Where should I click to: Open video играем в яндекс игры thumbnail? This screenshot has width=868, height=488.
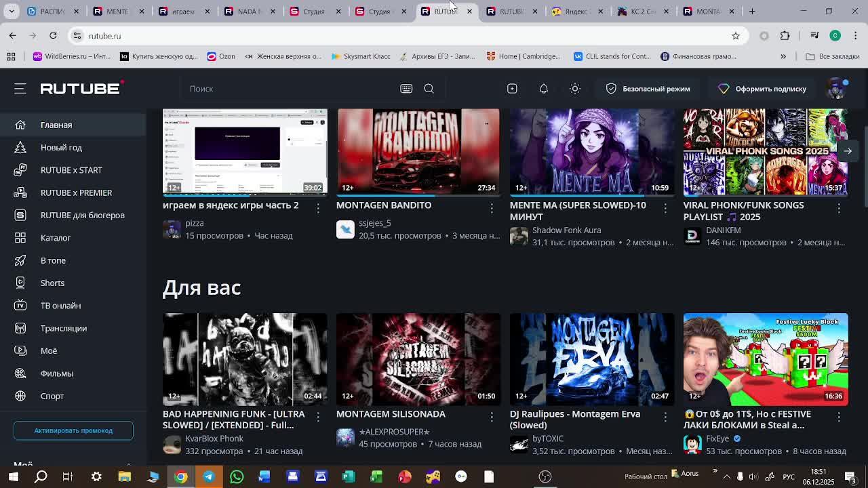(245, 151)
